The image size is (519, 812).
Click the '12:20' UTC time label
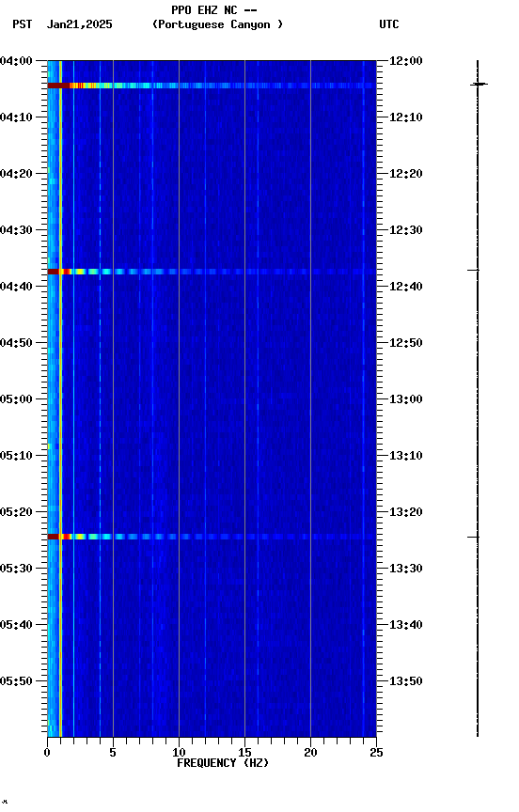pos(406,174)
